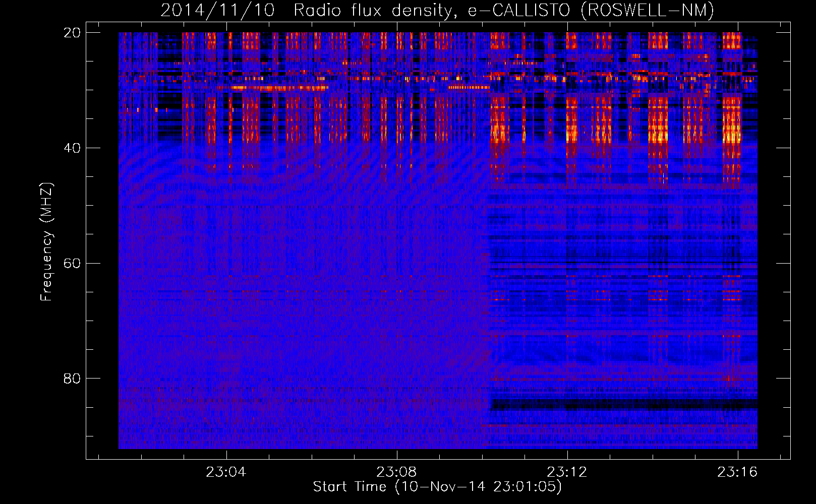Click the y-axis tick label '80'
Viewport: 816px width, 504px height.
(72, 379)
